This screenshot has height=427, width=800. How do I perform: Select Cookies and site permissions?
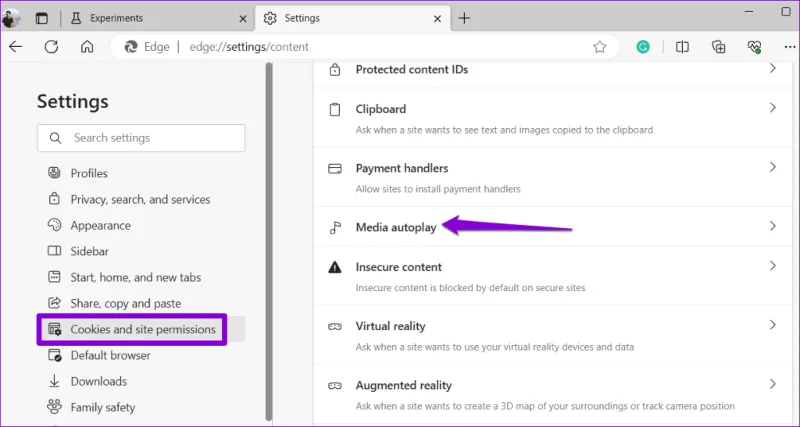[x=141, y=329]
